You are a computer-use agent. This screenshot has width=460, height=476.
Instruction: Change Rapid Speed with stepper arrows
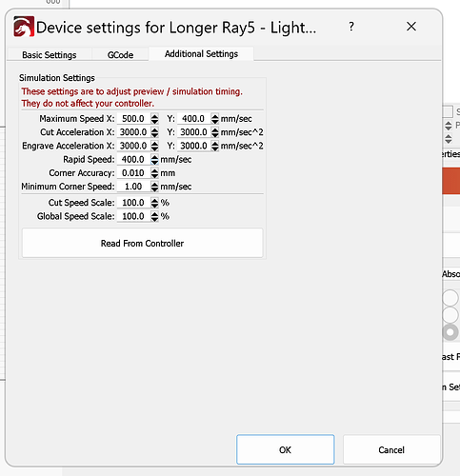click(x=154, y=160)
